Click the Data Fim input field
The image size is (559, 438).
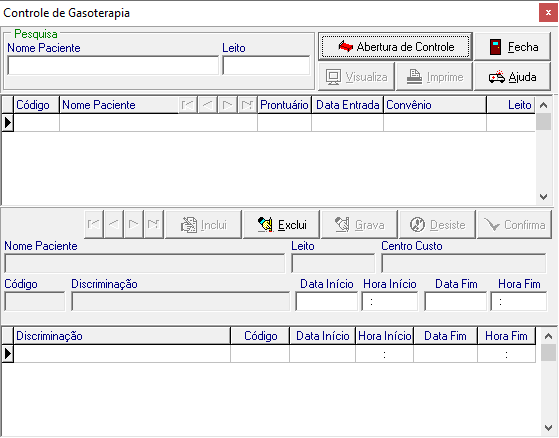pos(456,302)
